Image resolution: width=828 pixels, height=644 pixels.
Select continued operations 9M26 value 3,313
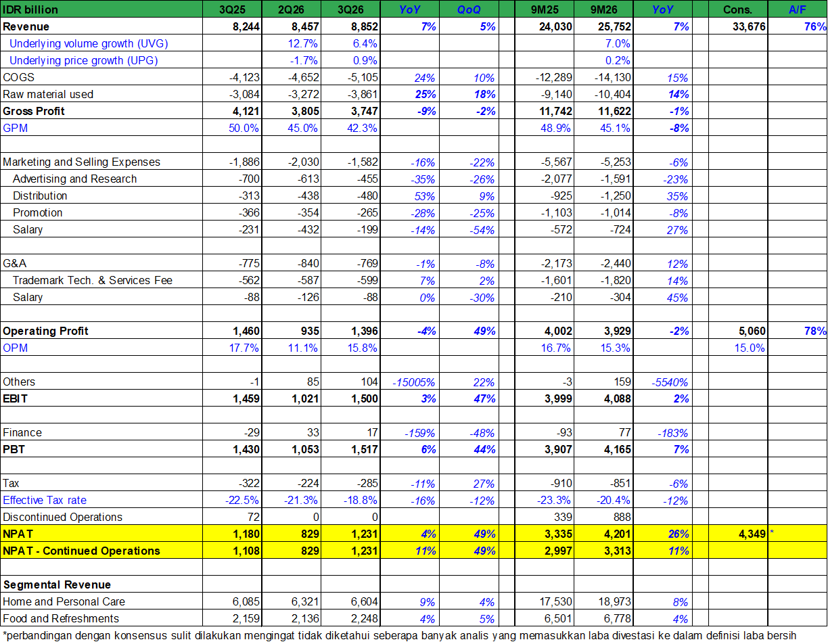coord(617,551)
